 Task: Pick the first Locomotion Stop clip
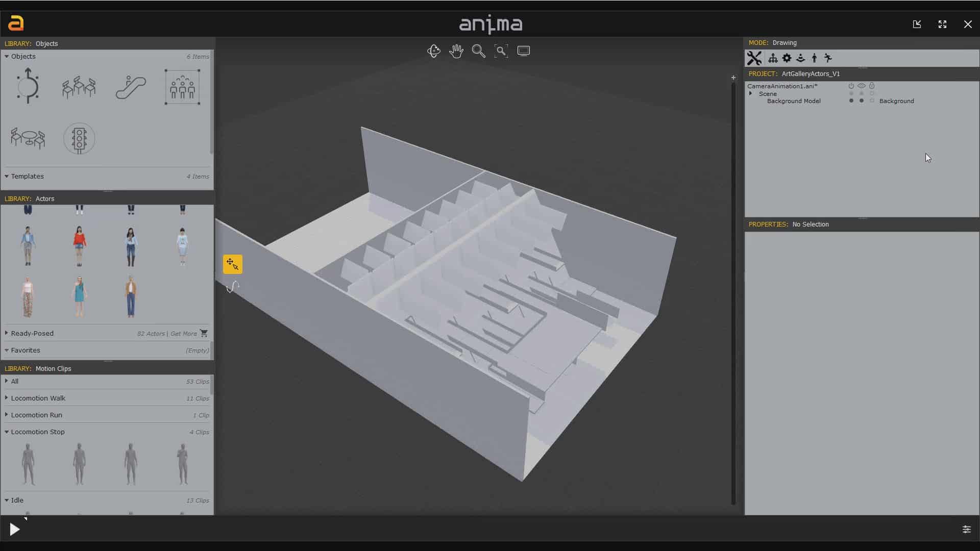(28, 464)
